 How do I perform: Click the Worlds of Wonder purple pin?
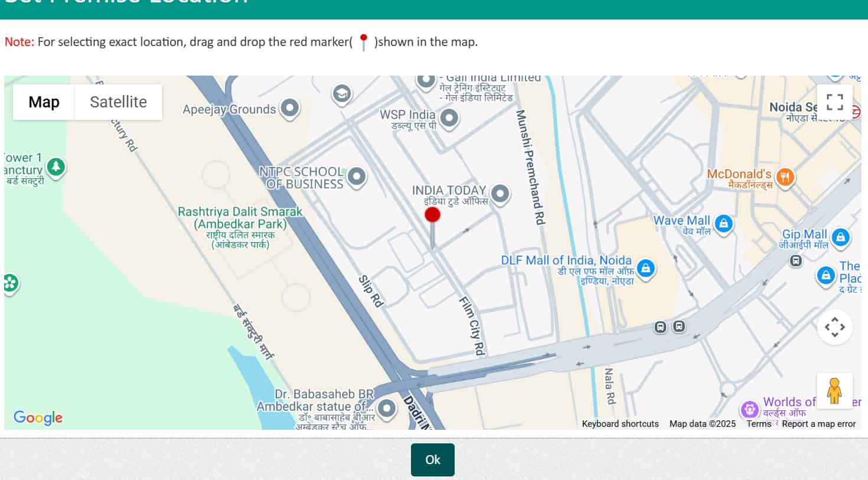tap(750, 409)
